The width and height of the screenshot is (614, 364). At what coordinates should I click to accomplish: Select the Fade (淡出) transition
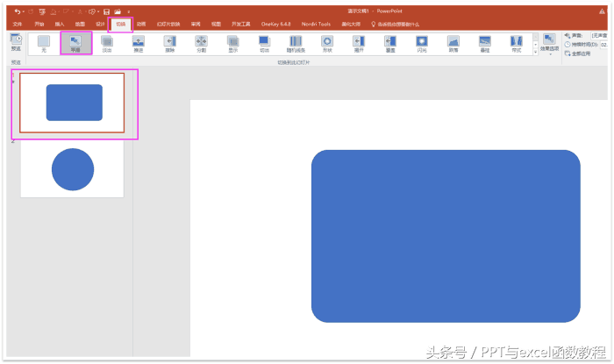pos(107,44)
